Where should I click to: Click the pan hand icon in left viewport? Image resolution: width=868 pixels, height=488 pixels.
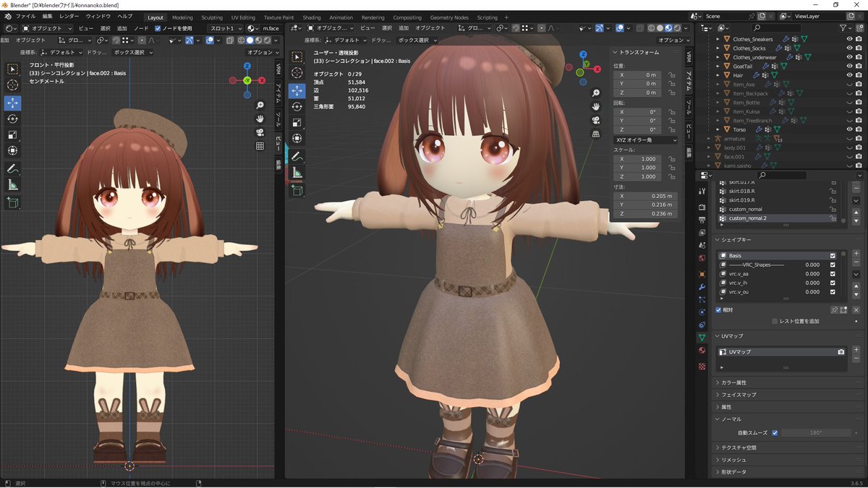pyautogui.click(x=260, y=119)
